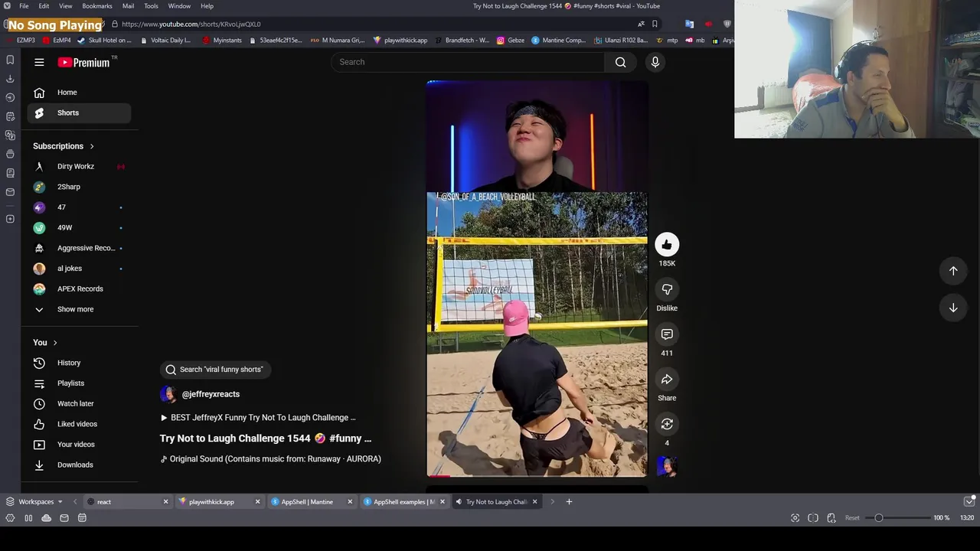Open the @jeffreyxreacts channel link
The image size is (980, 551).
coord(211,394)
